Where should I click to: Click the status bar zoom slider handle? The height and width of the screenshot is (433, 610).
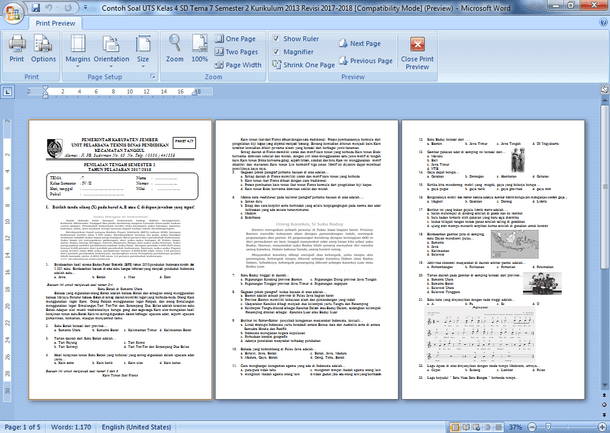click(548, 427)
